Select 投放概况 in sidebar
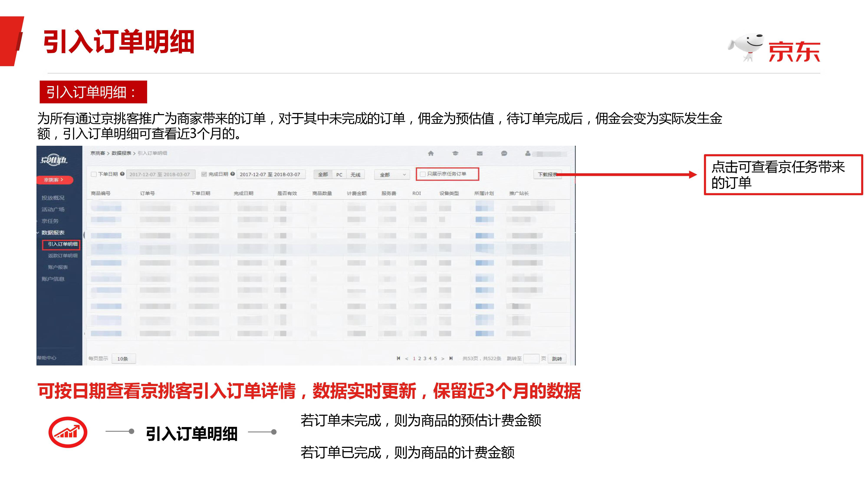 (53, 198)
